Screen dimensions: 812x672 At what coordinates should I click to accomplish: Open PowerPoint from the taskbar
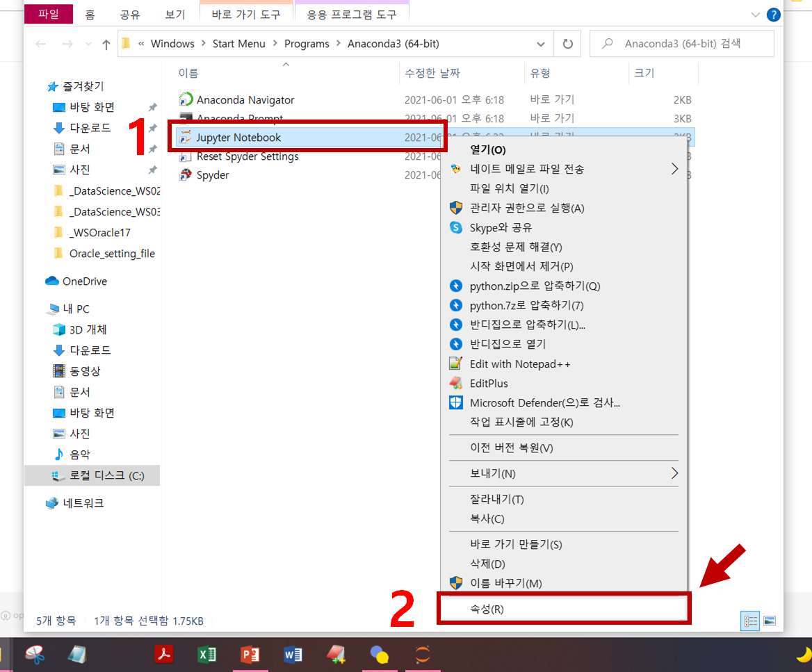click(250, 655)
